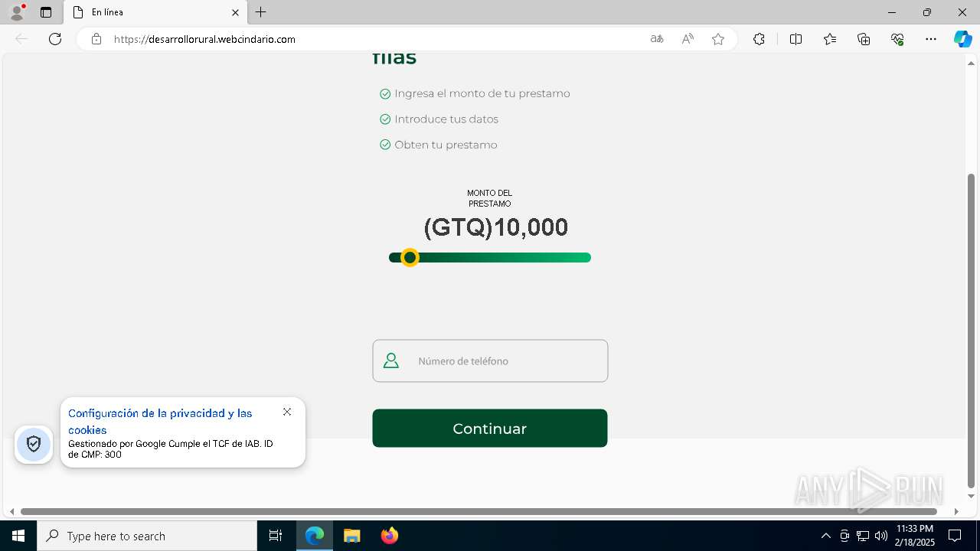Image resolution: width=980 pixels, height=551 pixels.
Task: Open Browser essentials heart icon
Action: click(897, 39)
